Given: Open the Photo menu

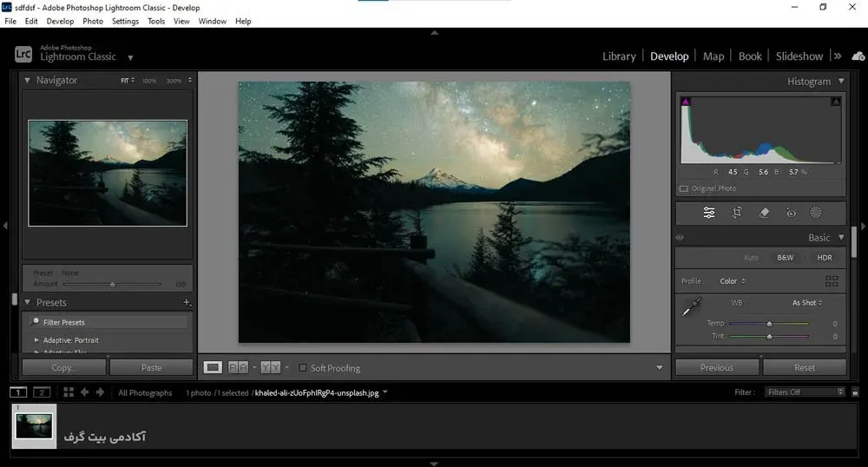Looking at the screenshot, I should [93, 21].
